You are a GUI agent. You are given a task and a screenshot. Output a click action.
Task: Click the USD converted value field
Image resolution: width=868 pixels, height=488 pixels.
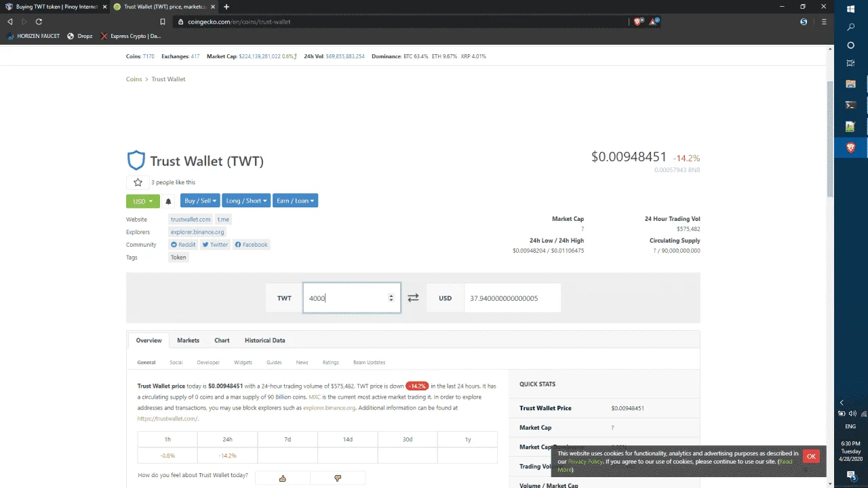512,298
